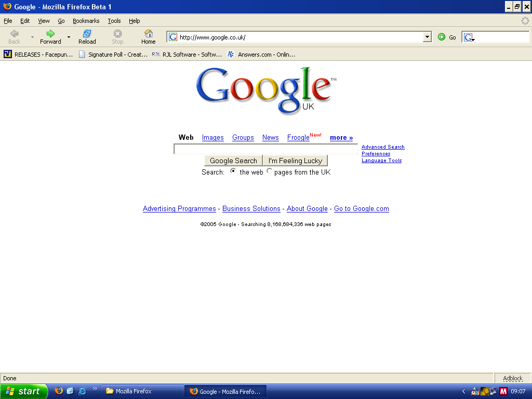Open the View menu
This screenshot has width=532, height=399.
44,21
